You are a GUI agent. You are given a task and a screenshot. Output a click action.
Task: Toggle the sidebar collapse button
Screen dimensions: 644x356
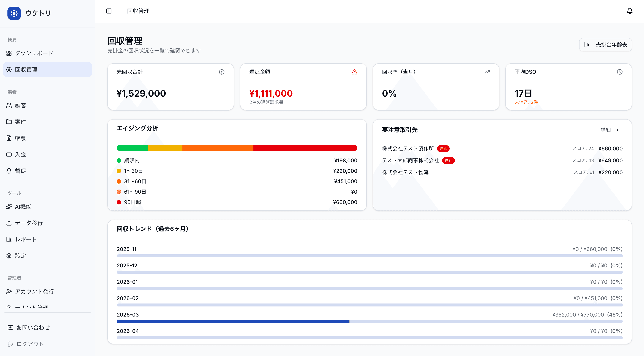pos(109,11)
